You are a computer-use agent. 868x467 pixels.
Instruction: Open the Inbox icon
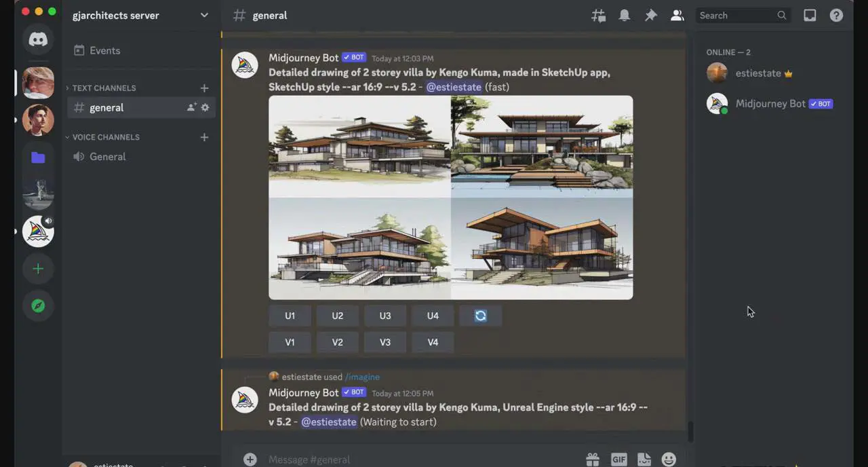tap(810, 16)
